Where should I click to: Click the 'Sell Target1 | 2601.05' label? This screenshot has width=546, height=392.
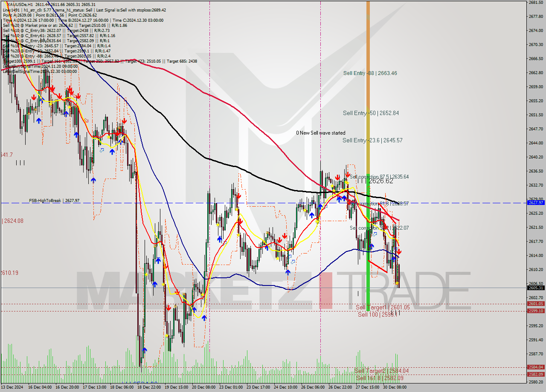tap(383, 308)
